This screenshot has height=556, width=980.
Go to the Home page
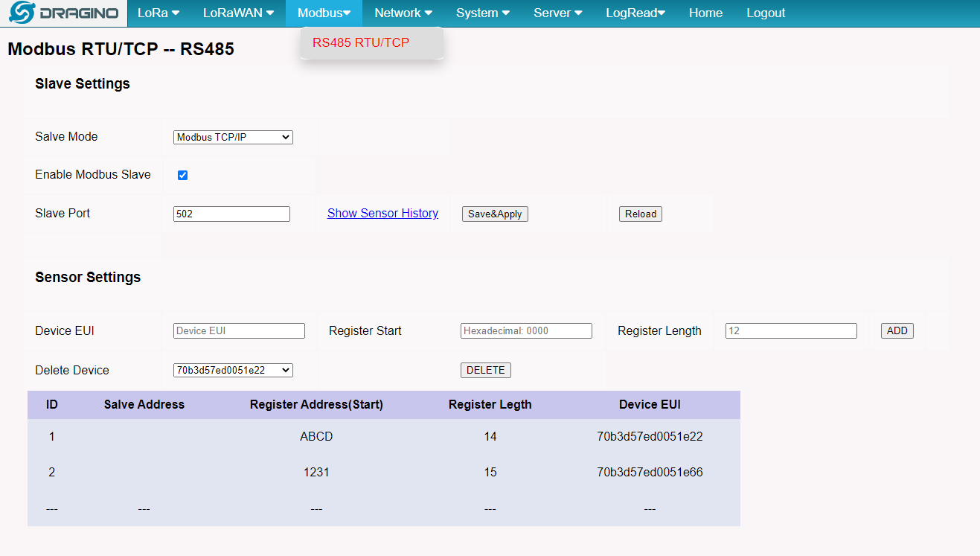coord(705,13)
